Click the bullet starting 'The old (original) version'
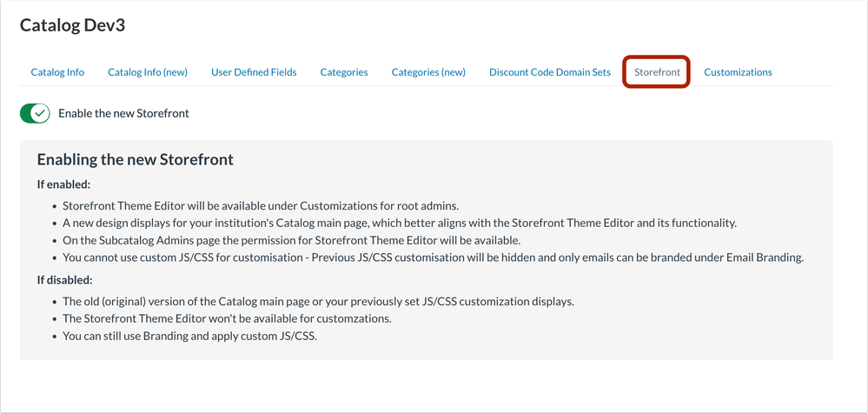This screenshot has width=868, height=414. [318, 302]
